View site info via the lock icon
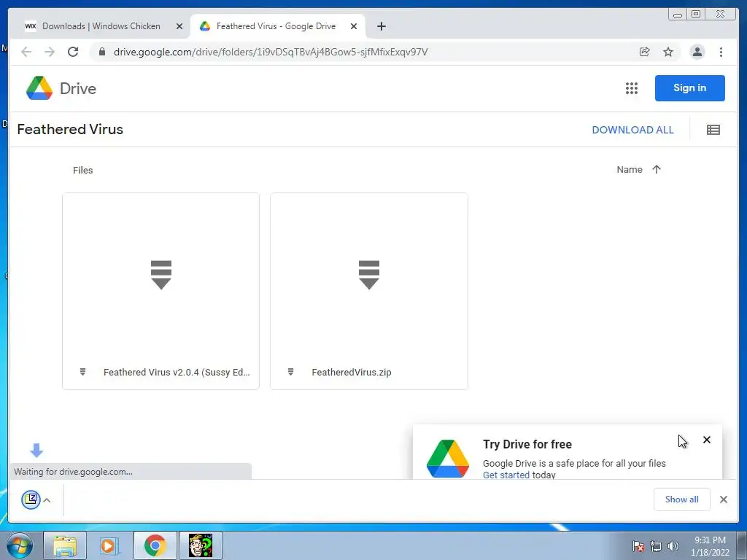The image size is (747, 560). [102, 52]
